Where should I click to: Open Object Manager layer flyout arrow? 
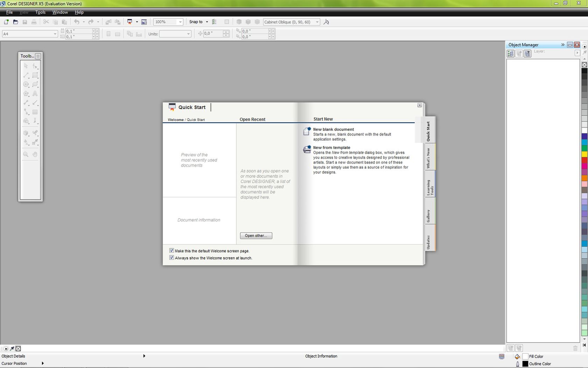[577, 53]
